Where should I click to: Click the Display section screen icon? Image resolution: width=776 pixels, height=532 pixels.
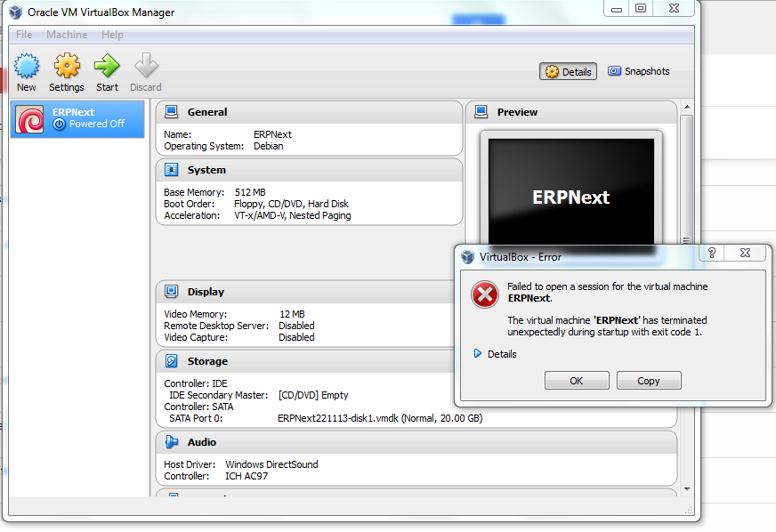pyautogui.click(x=171, y=292)
